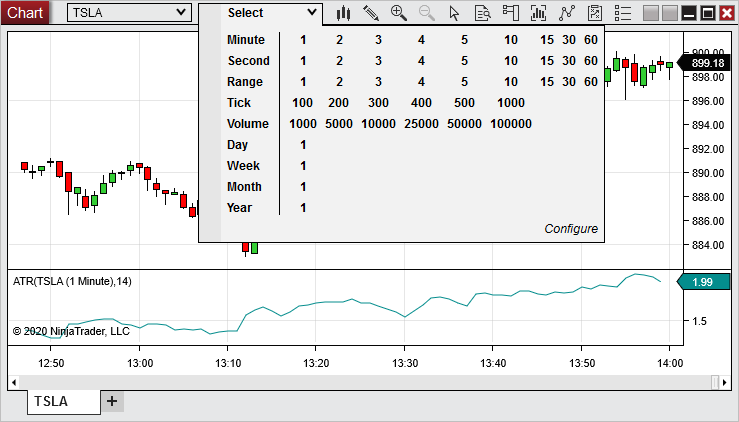Click the zoom out magnifier icon
Screen dimensions: 739x422
pyautogui.click(x=427, y=13)
